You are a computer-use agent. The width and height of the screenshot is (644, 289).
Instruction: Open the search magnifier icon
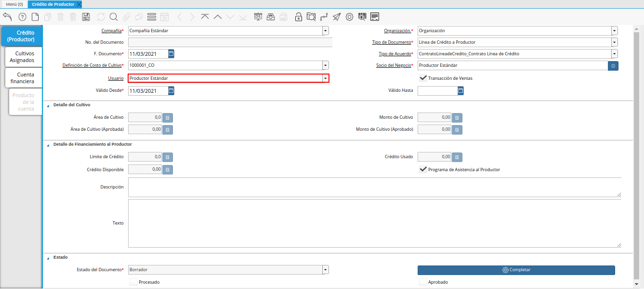pos(114,17)
